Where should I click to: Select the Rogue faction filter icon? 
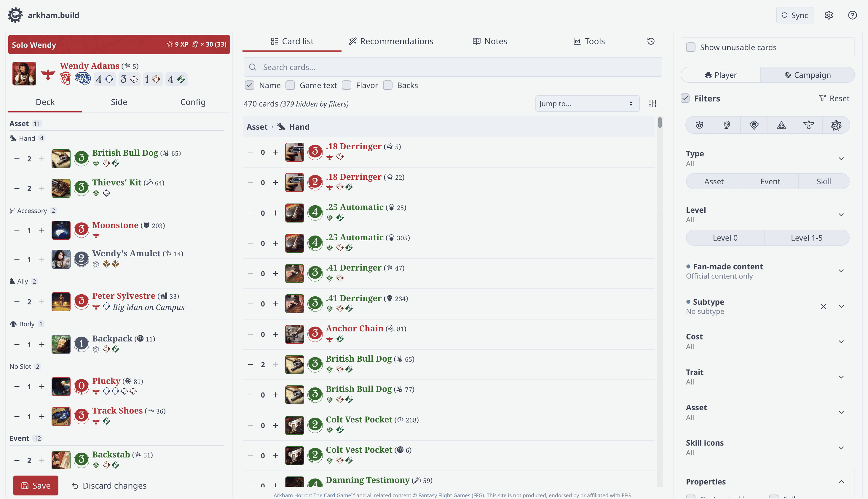click(754, 125)
